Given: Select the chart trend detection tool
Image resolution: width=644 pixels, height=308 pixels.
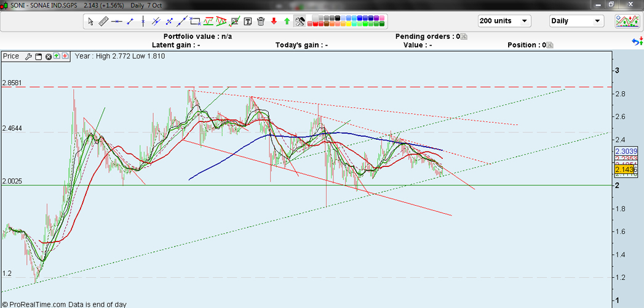Looking at the screenshot, I should [x=234, y=21].
